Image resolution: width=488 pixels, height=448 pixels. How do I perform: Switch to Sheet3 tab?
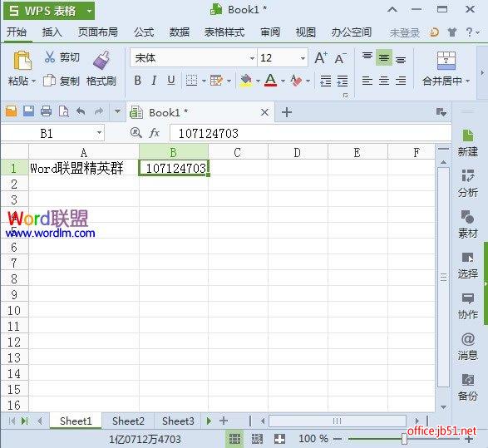pyautogui.click(x=178, y=421)
